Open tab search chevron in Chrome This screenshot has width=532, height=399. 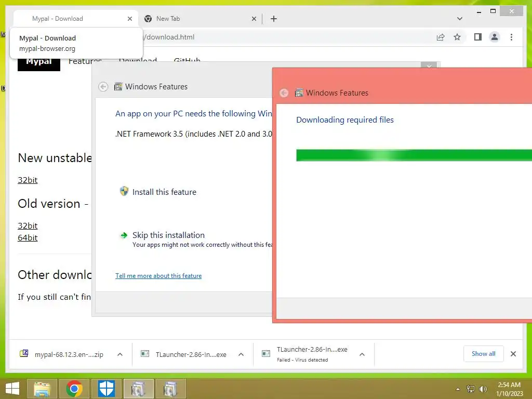tap(459, 19)
